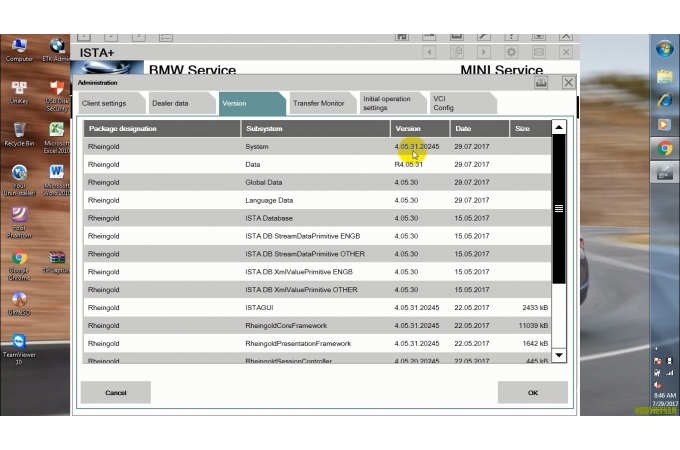Click the ISTA+ back arrow icon
680x450 pixels.
coord(429,52)
